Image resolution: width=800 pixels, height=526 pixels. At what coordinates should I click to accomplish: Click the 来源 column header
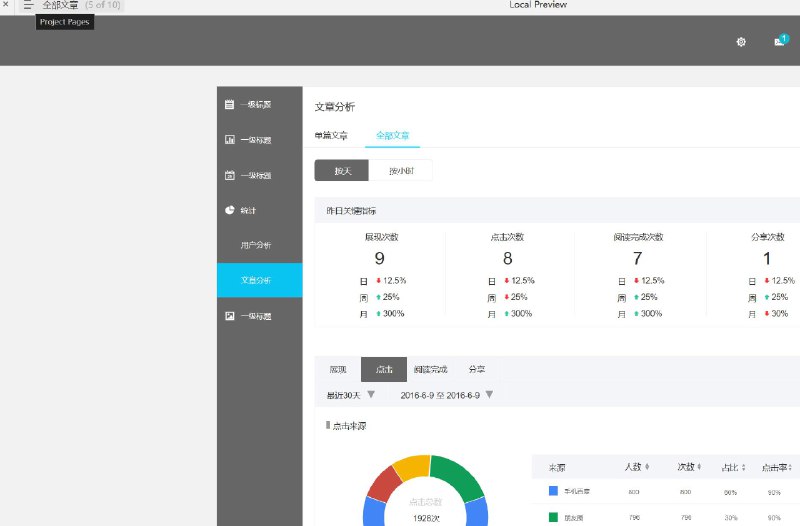[x=557, y=467]
